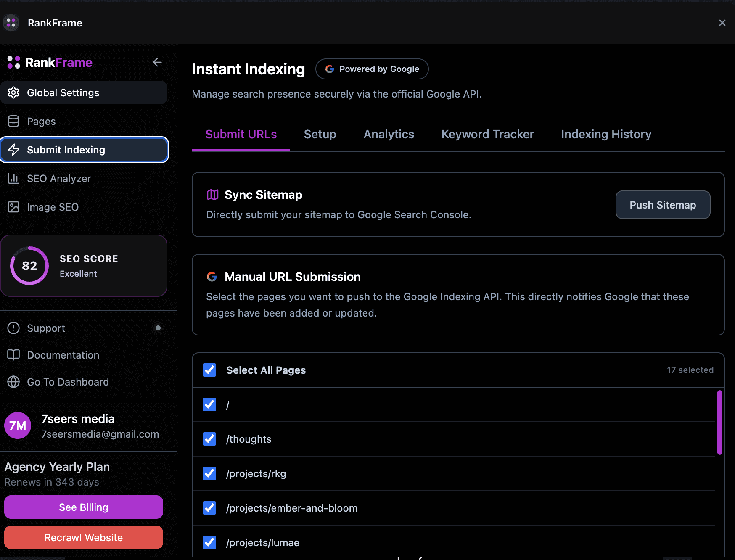Click the SEO score 82 progress ring
Screen dimensions: 735x560
pos(29,266)
